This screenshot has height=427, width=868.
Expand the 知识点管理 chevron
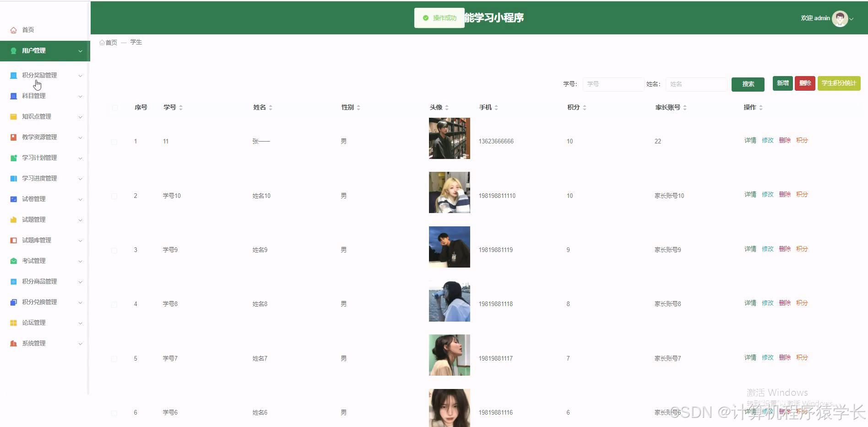(80, 117)
